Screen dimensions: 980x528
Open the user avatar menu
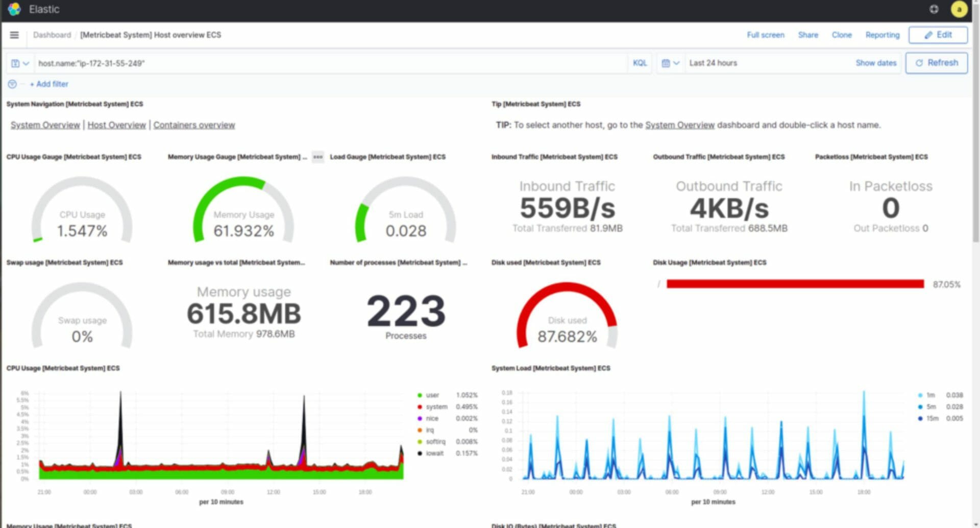click(x=959, y=9)
